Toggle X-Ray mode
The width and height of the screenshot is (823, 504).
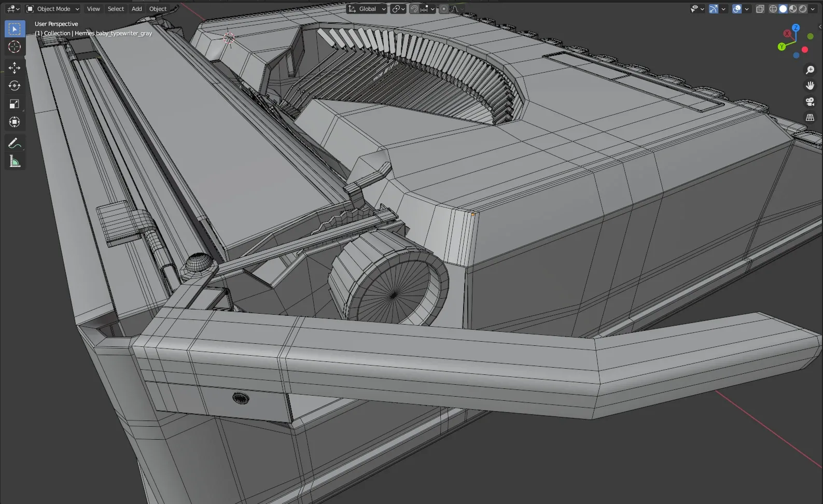760,9
